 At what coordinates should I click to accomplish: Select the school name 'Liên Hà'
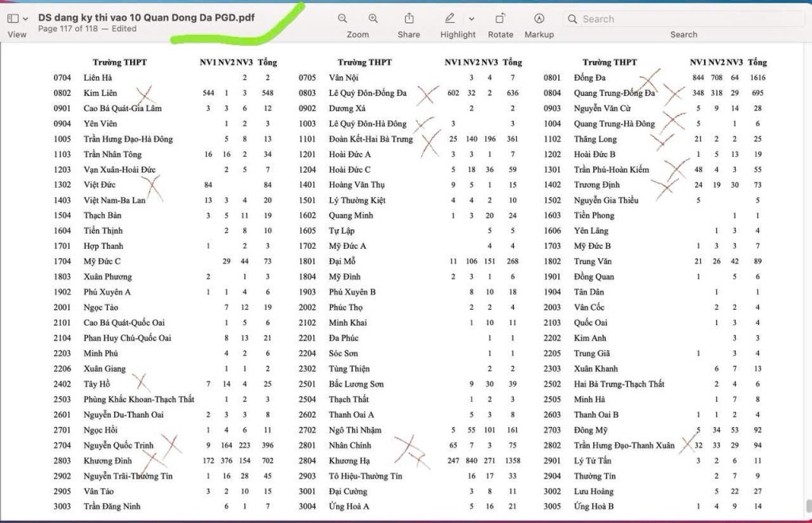(x=98, y=78)
